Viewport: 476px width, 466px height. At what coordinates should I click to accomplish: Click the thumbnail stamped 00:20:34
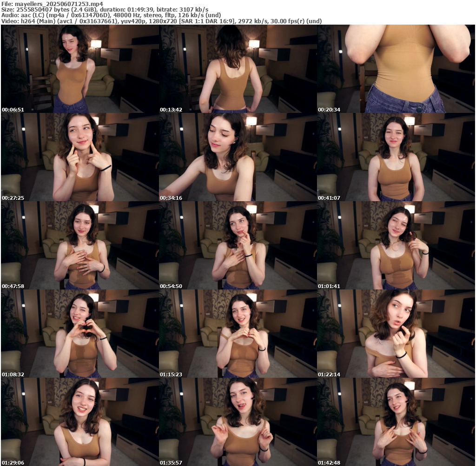tap(396, 69)
